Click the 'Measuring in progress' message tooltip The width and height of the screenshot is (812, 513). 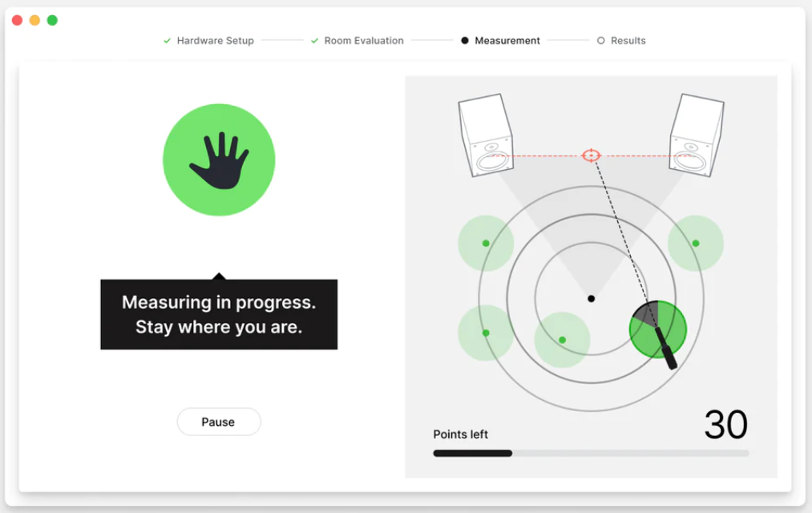219,314
